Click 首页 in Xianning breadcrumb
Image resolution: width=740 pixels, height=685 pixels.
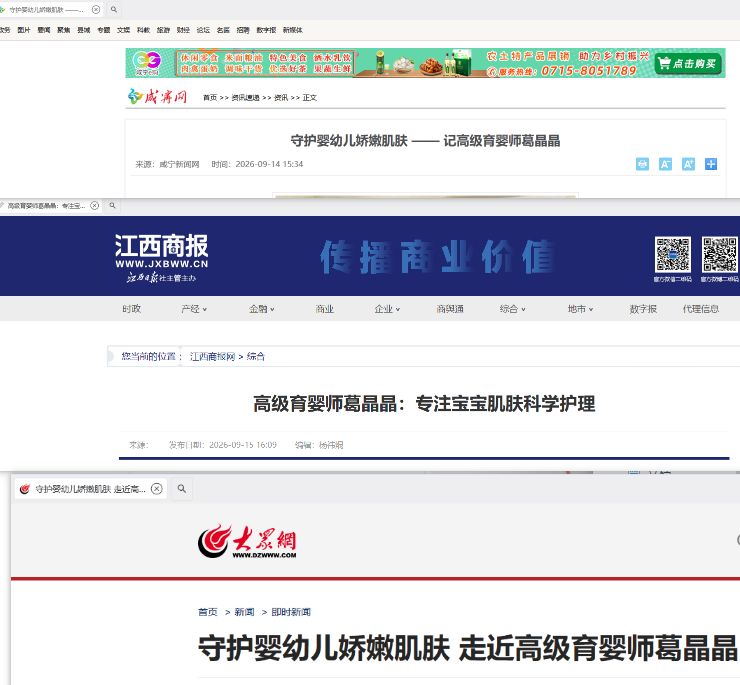click(210, 98)
